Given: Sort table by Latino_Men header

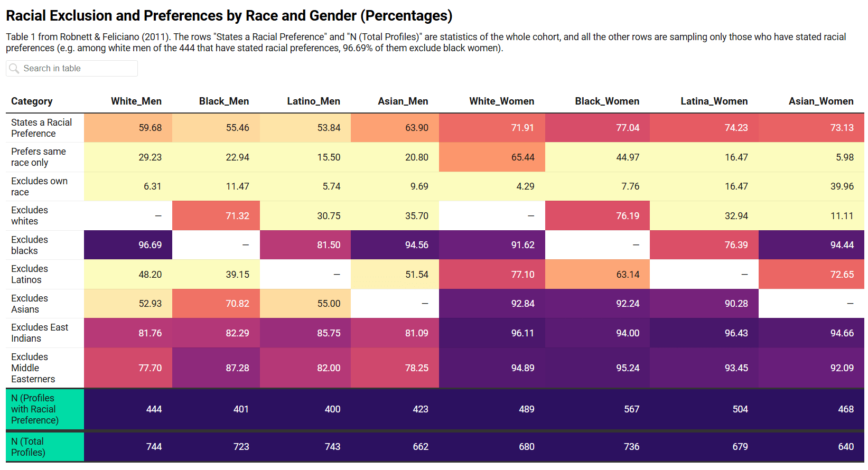Looking at the screenshot, I should pos(313,101).
